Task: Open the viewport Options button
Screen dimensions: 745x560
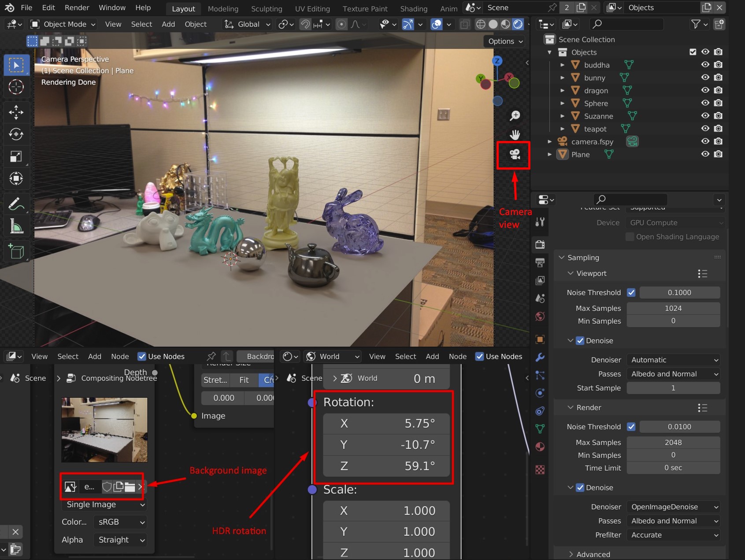Action: pyautogui.click(x=505, y=41)
